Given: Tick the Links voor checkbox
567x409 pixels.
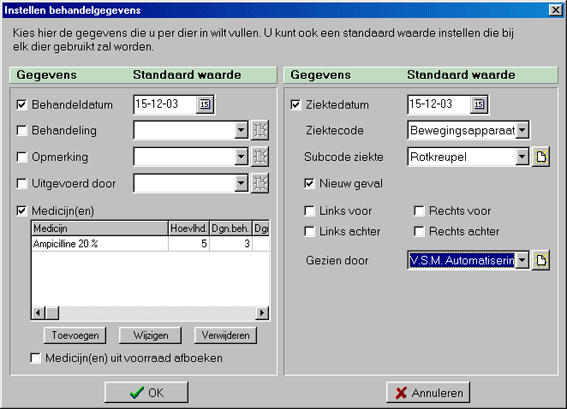Looking at the screenshot, I should pos(309,211).
